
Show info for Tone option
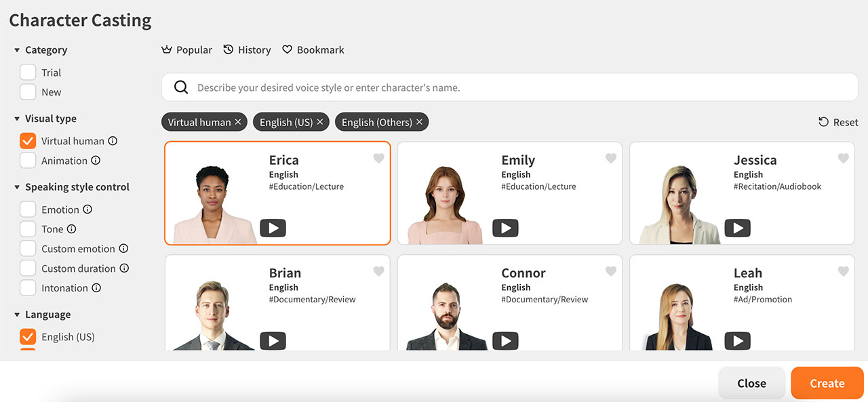tap(71, 229)
